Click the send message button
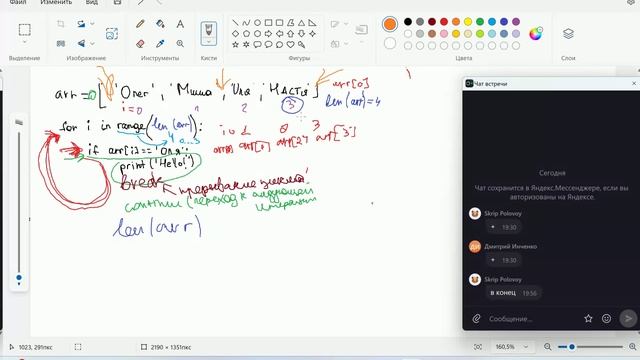 (628, 318)
